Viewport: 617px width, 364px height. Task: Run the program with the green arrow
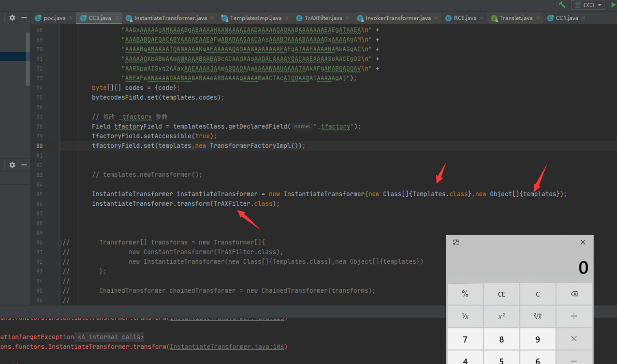613,5
